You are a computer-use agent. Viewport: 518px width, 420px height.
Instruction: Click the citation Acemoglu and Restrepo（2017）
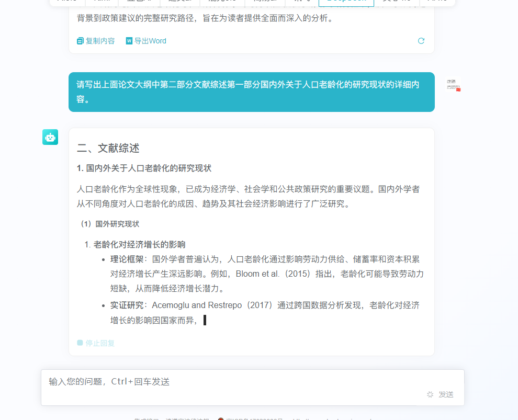tap(212, 305)
